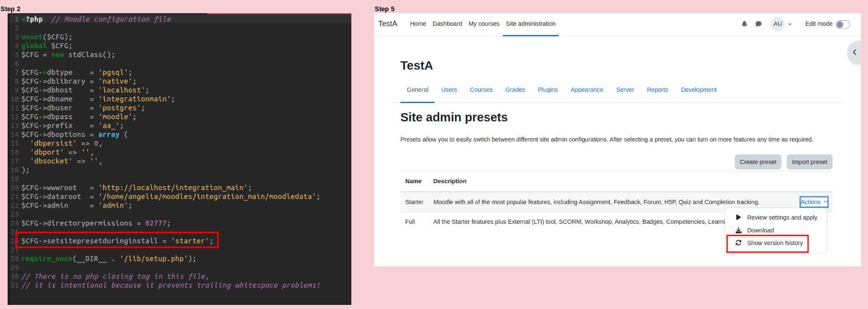
Task: Switch to the General tab
Action: tap(417, 90)
